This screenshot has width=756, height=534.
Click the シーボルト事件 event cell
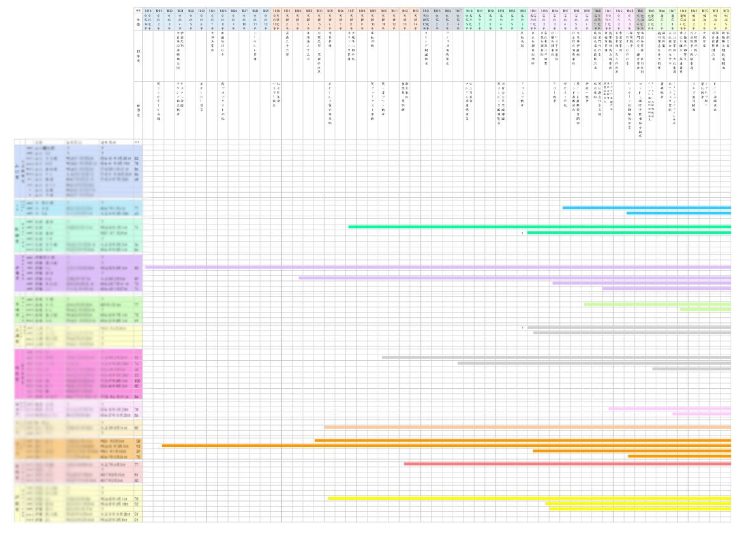tap(255, 56)
